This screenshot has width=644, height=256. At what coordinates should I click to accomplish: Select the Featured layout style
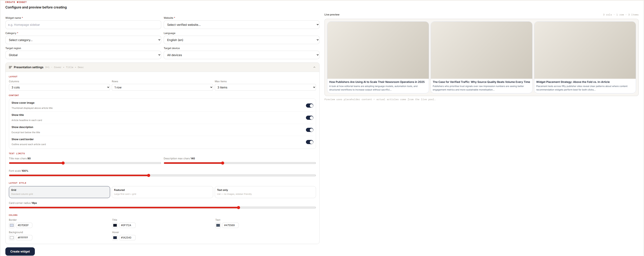coord(162,192)
